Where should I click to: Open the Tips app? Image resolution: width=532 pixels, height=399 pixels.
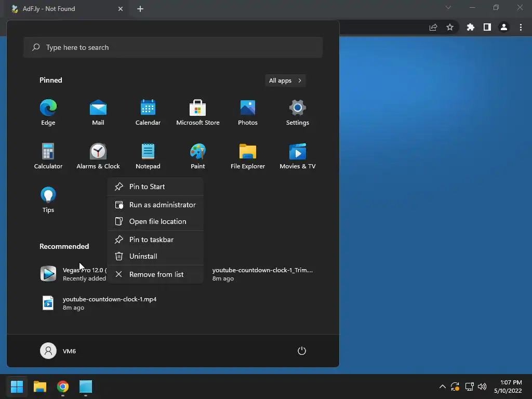48,200
